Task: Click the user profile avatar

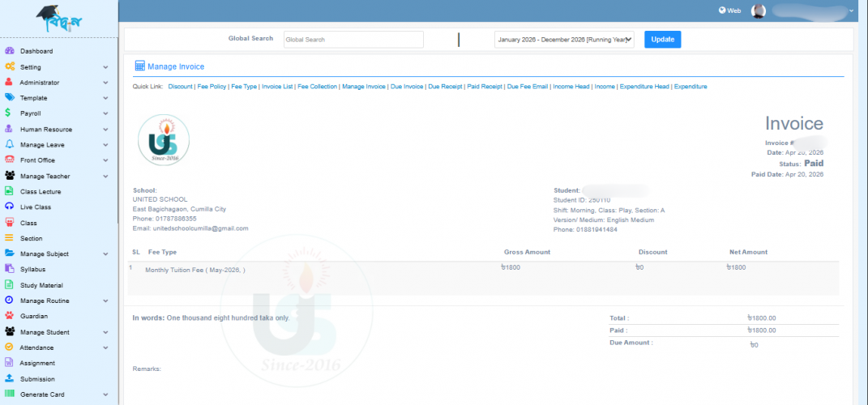Action: [x=759, y=11]
